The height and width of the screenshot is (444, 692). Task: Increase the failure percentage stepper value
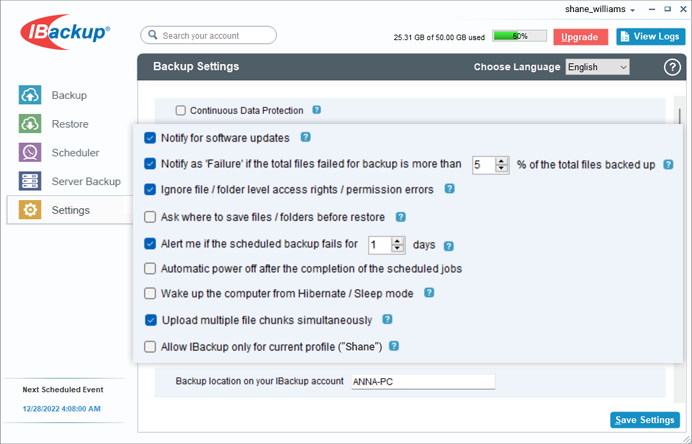(501, 162)
